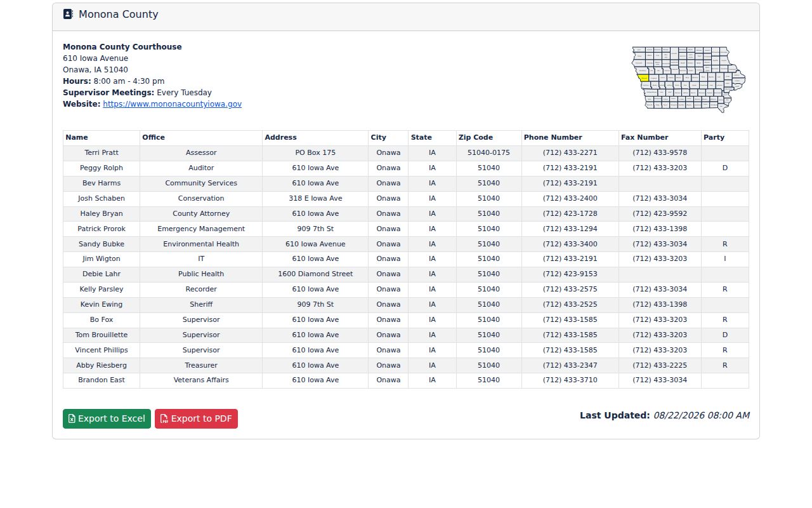This screenshot has width=812, height=508.
Task: Click the Phone Number column header
Action: 570,138
